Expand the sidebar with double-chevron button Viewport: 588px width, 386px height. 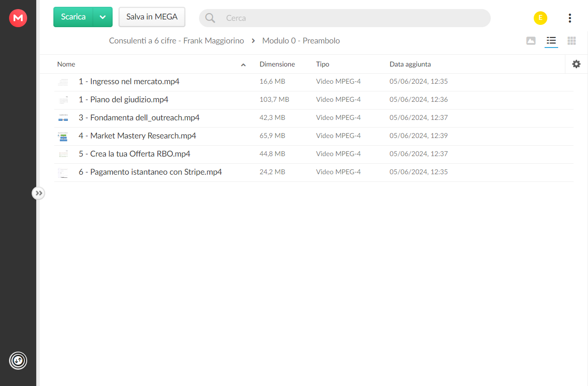tap(39, 193)
